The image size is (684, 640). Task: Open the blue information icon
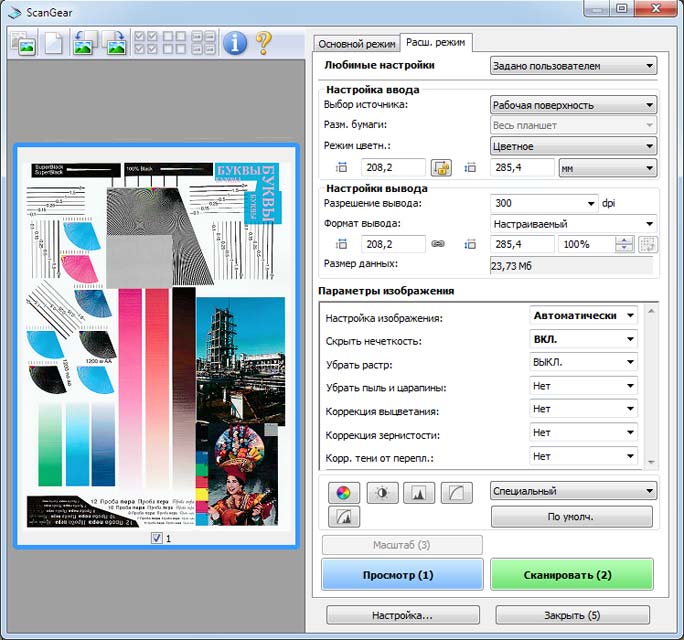click(234, 42)
